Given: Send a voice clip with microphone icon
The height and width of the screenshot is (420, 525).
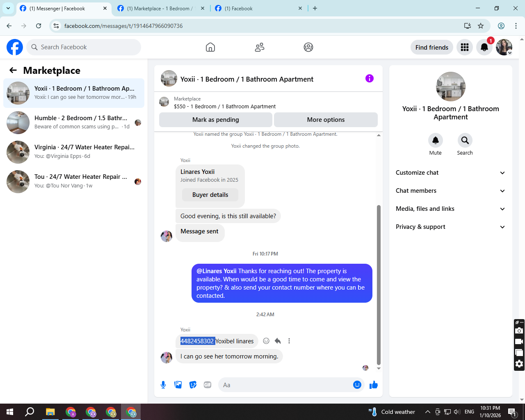Looking at the screenshot, I should click(163, 385).
